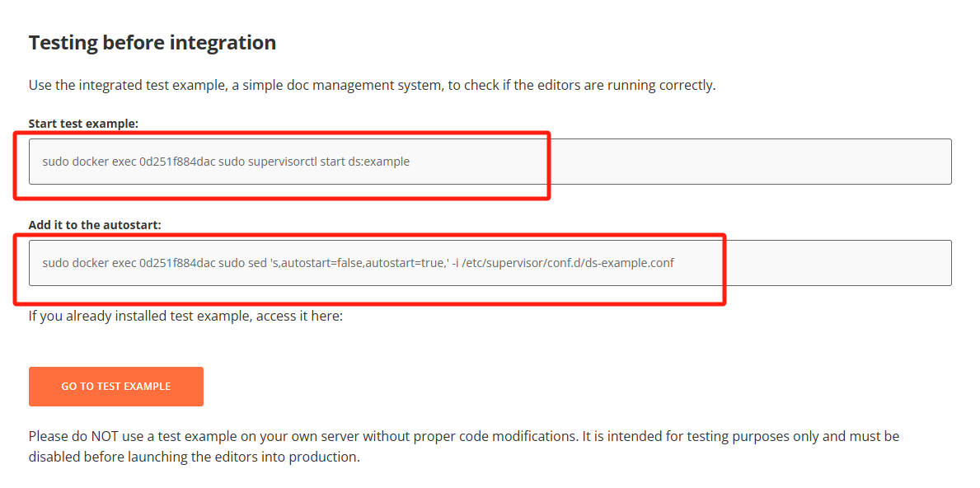Screen dimensions: 980x488
Task: Click the container ID in the autostart command
Action: (177, 263)
